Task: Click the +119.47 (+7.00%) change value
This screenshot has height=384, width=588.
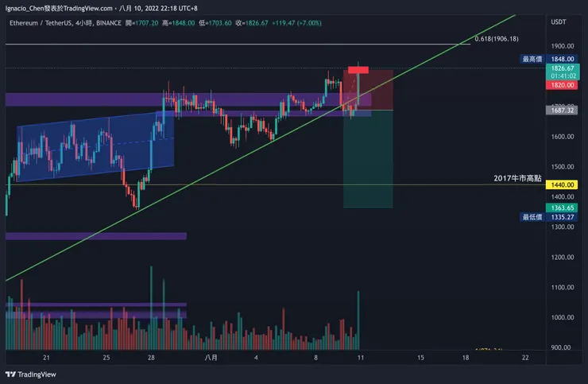Action: tap(296, 23)
